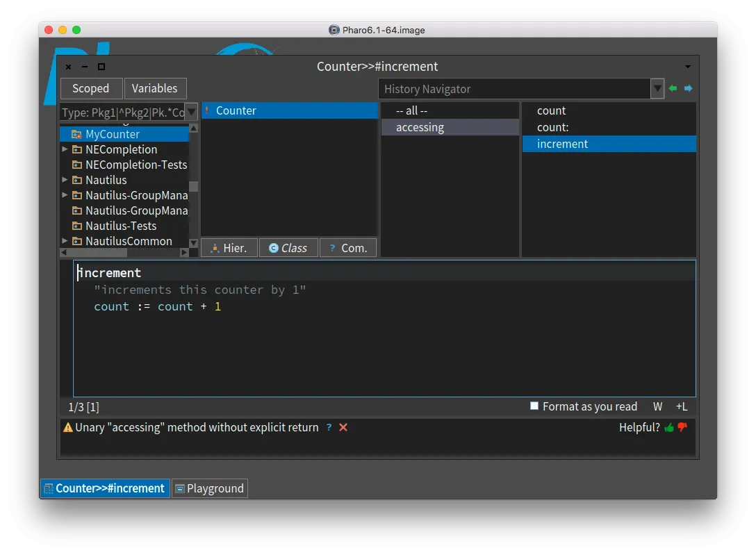Open the package filter dropdown arrow
The width and height of the screenshot is (756, 555).
191,113
